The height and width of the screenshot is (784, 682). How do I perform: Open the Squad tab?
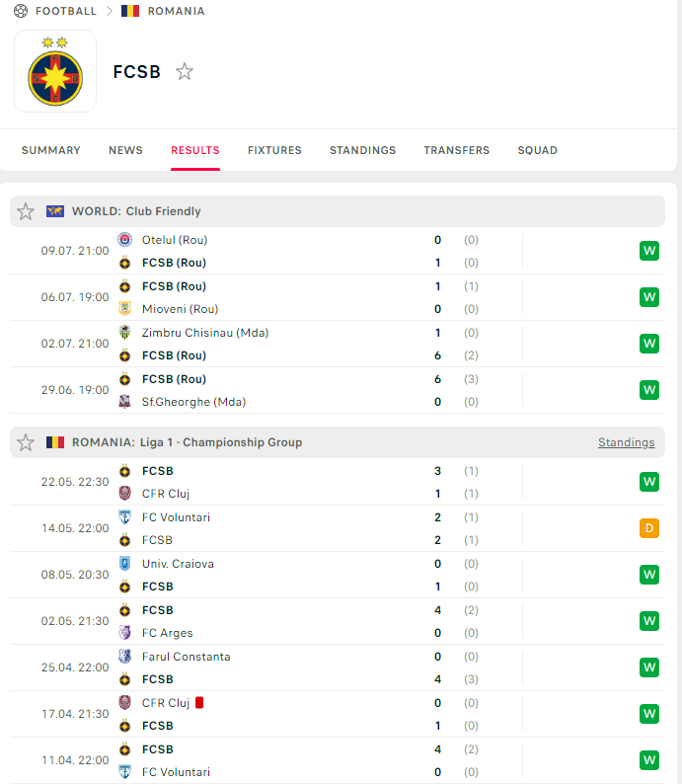pos(538,150)
